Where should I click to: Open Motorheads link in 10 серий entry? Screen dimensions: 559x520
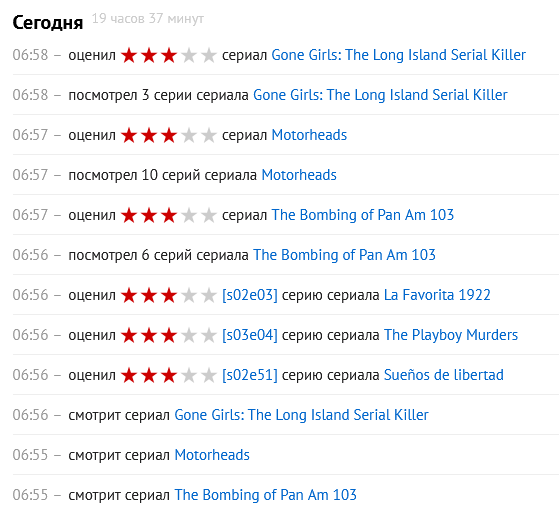(299, 175)
